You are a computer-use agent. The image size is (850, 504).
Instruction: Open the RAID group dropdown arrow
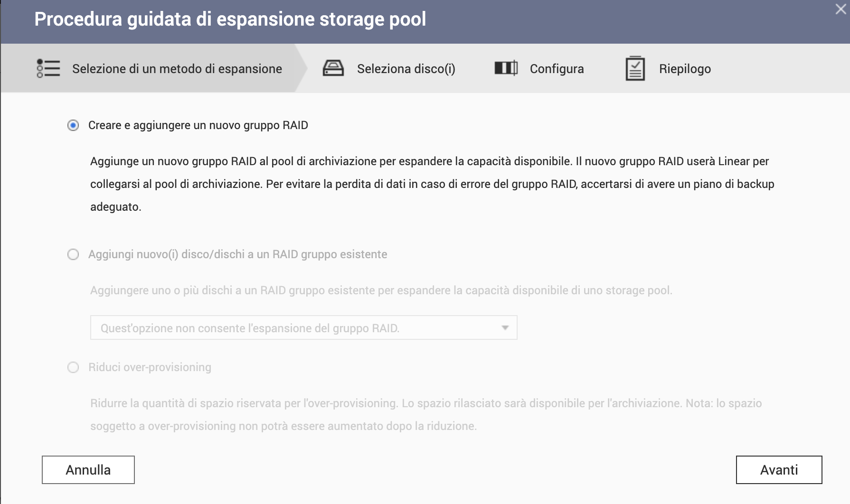click(x=505, y=328)
